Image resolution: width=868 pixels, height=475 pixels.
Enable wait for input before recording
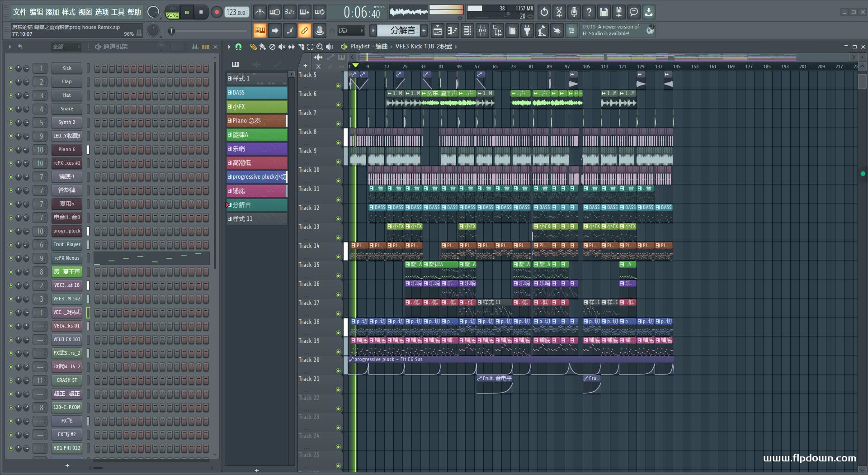click(x=274, y=12)
